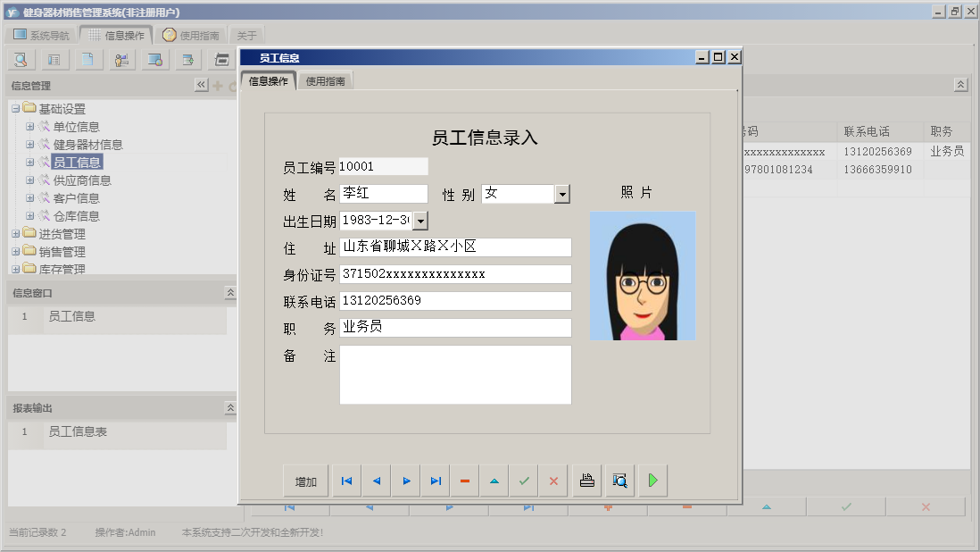Click the magnifier search icon in main toolbar
Viewport: 980px width, 552px height.
pos(21,60)
